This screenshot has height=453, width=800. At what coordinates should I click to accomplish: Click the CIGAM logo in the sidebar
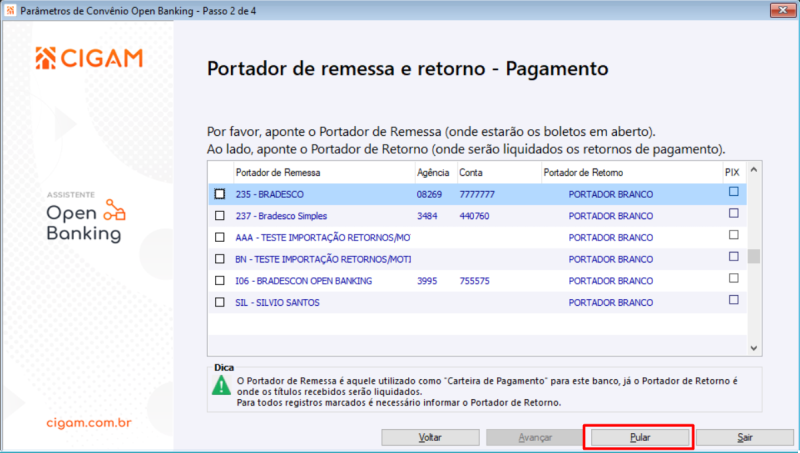click(89, 58)
